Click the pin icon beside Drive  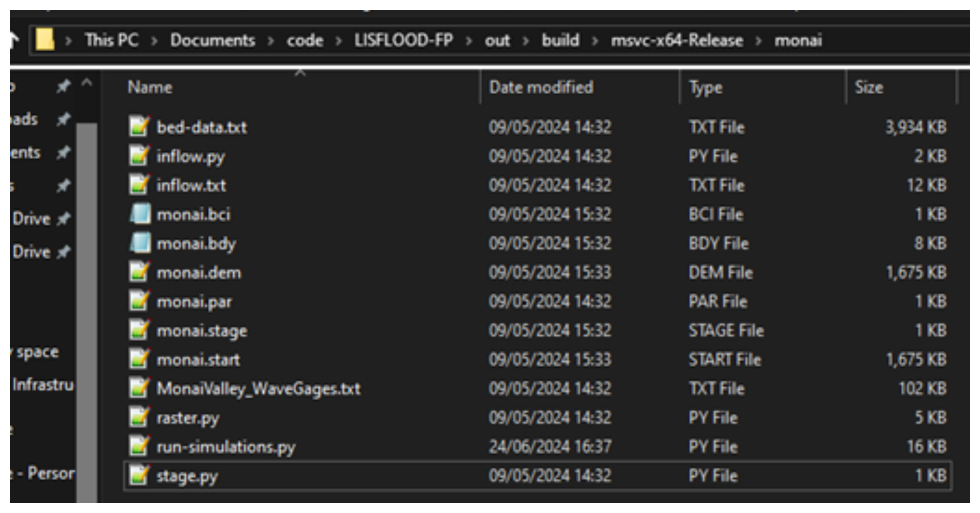point(63,219)
